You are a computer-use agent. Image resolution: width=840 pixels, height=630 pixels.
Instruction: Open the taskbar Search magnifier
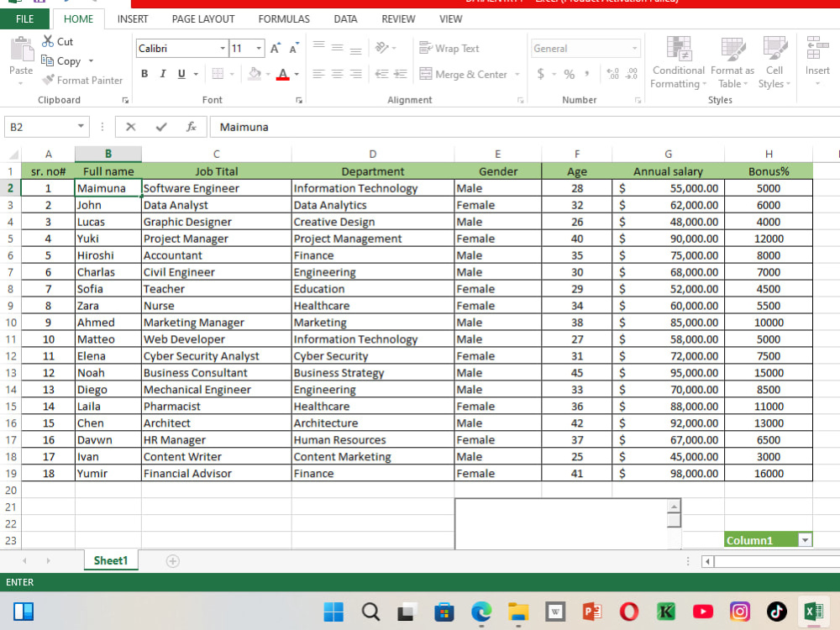tap(370, 612)
